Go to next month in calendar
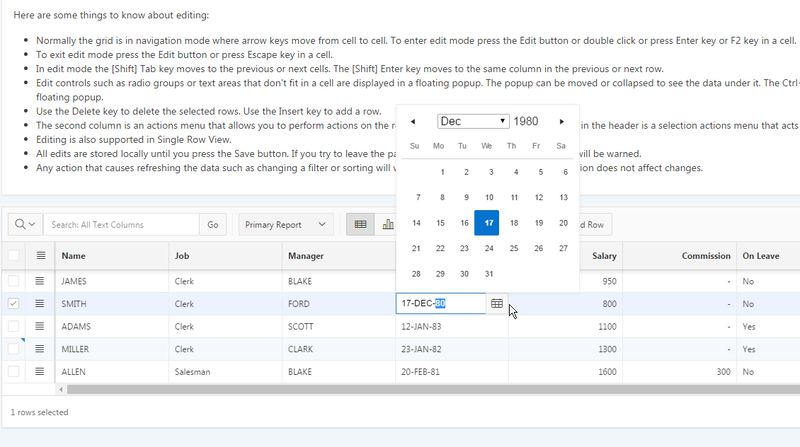The height and width of the screenshot is (447, 800). [562, 121]
